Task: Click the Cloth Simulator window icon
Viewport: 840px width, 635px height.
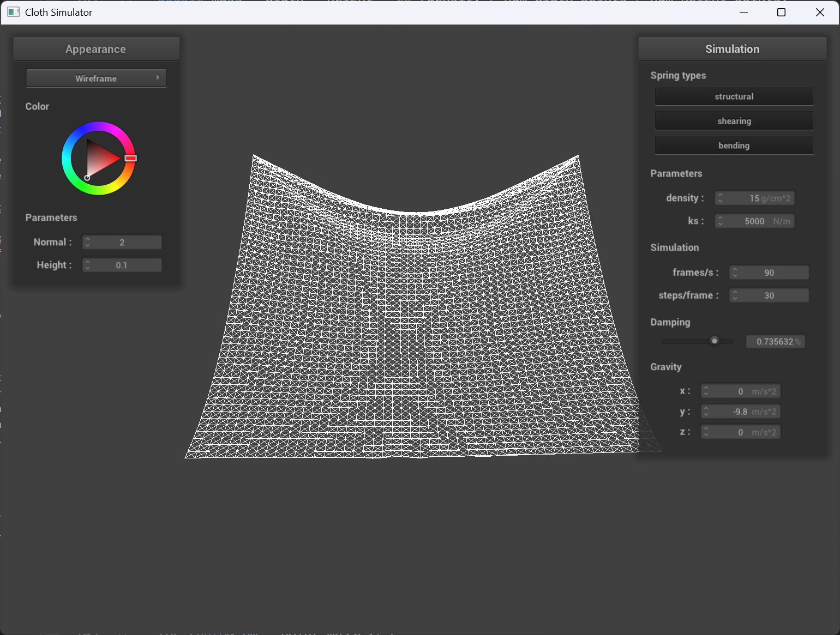Action: pyautogui.click(x=13, y=12)
